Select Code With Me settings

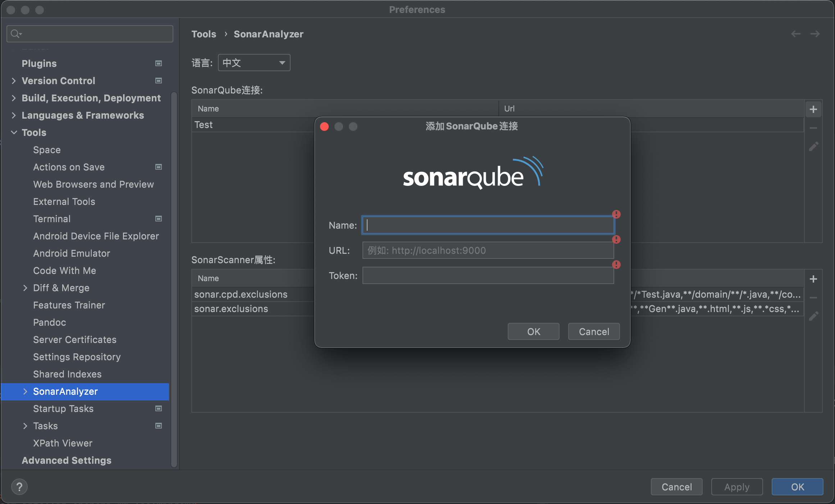coord(65,270)
